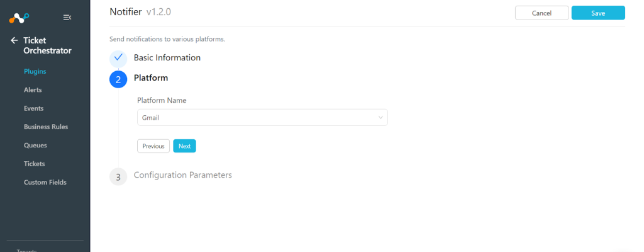Open Business Rules section
Viewport: 644px width, 252px height.
(x=46, y=127)
